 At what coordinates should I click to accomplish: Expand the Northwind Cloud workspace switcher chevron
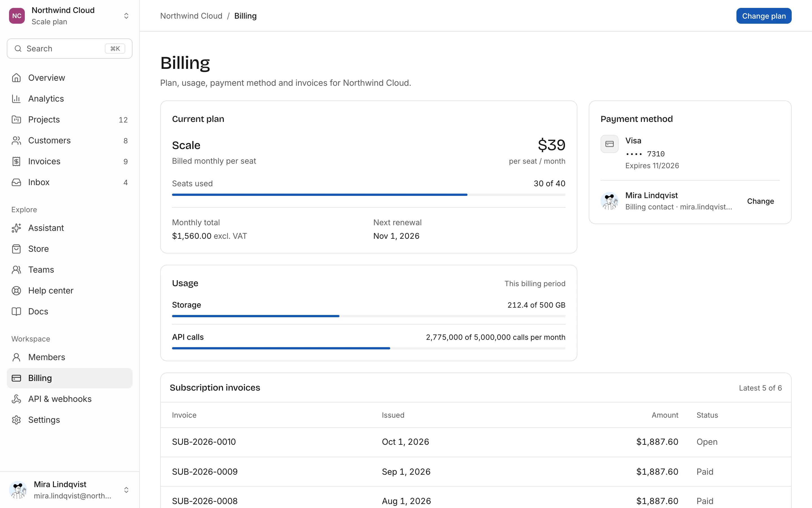(x=126, y=16)
